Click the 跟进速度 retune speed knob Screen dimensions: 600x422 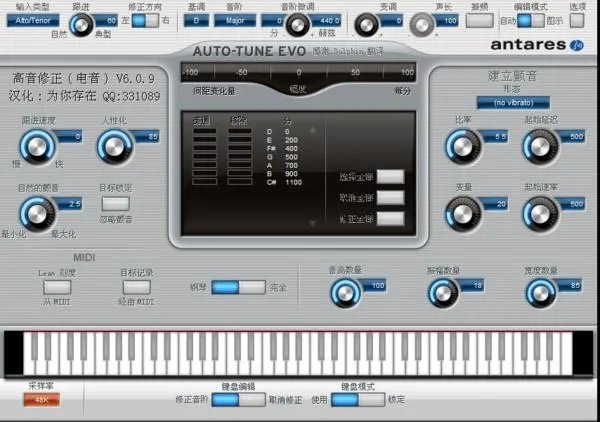click(x=37, y=147)
